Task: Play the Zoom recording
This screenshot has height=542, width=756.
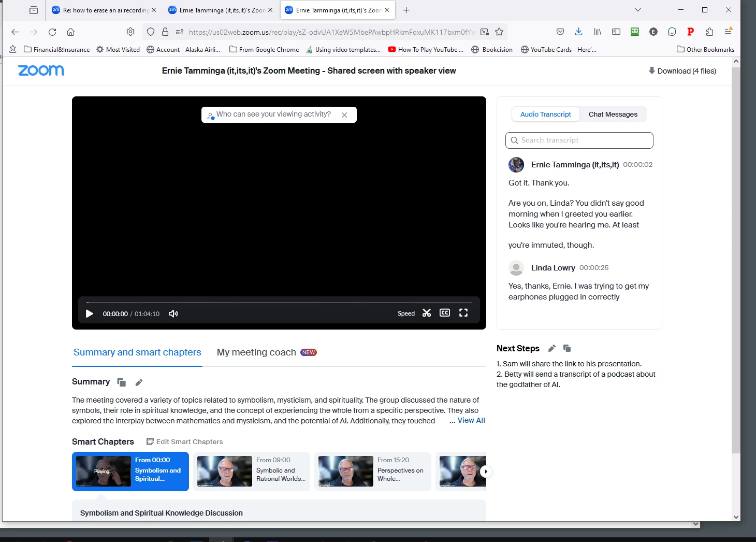Action: [x=89, y=313]
